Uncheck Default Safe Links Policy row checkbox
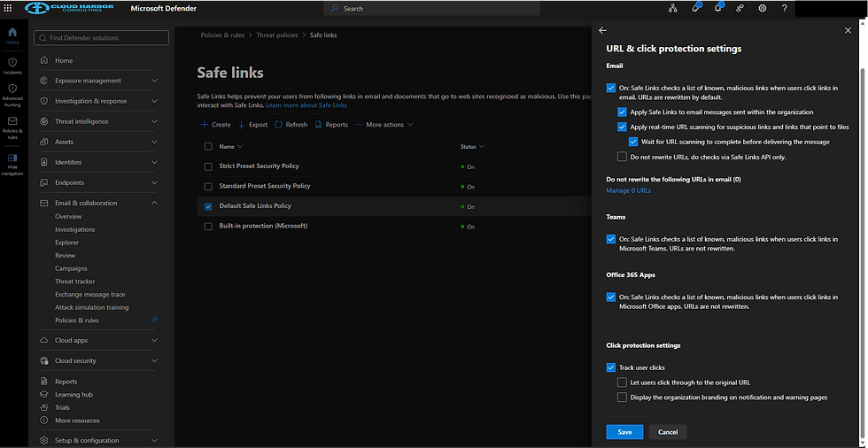Viewport: 868px width, 448px height. pos(208,206)
